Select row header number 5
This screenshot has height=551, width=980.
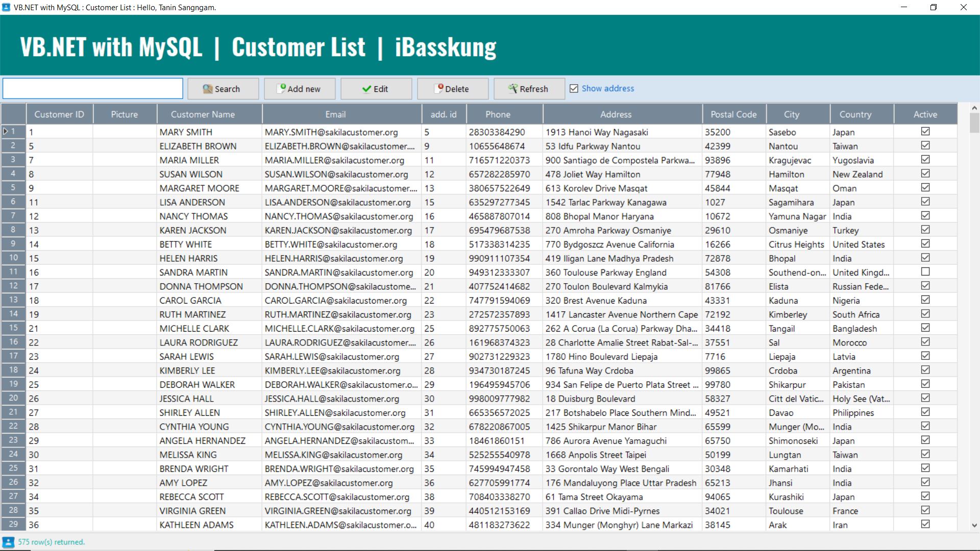tap(13, 188)
